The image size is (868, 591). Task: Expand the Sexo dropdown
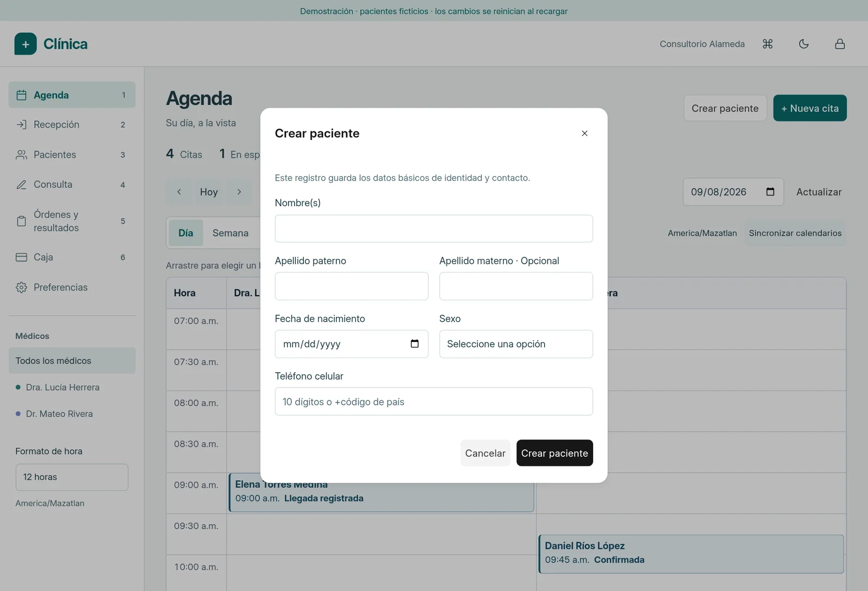pos(516,344)
